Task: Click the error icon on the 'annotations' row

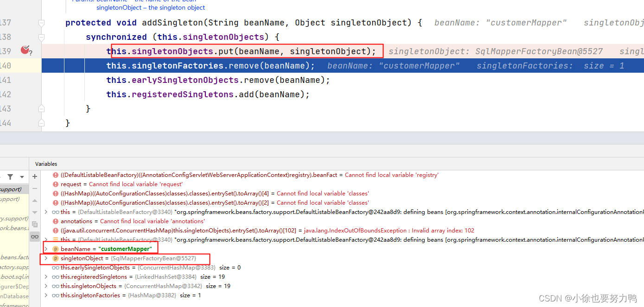Action: click(x=56, y=221)
